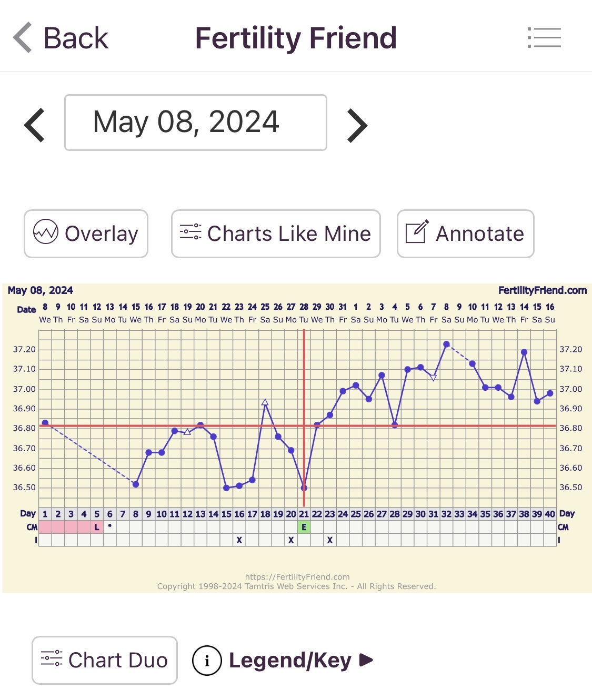Click the Charts Like Mine sliders icon
The height and width of the screenshot is (700, 592).
coord(190,232)
